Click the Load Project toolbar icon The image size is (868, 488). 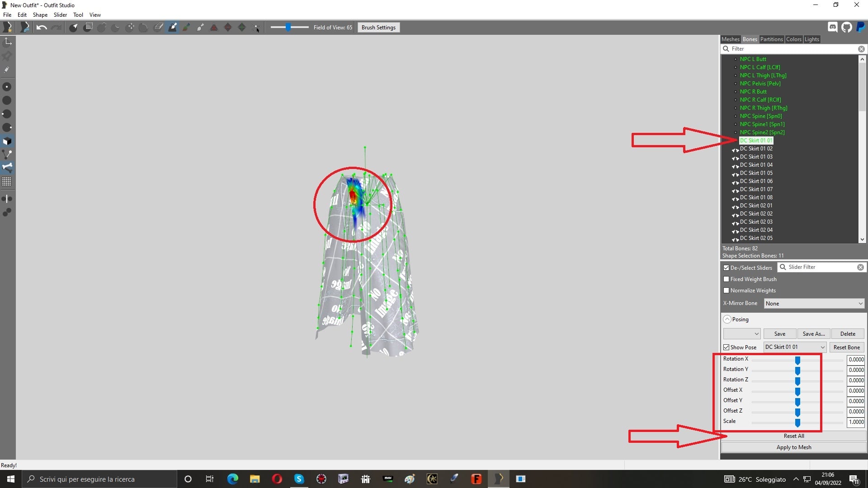[25, 28]
